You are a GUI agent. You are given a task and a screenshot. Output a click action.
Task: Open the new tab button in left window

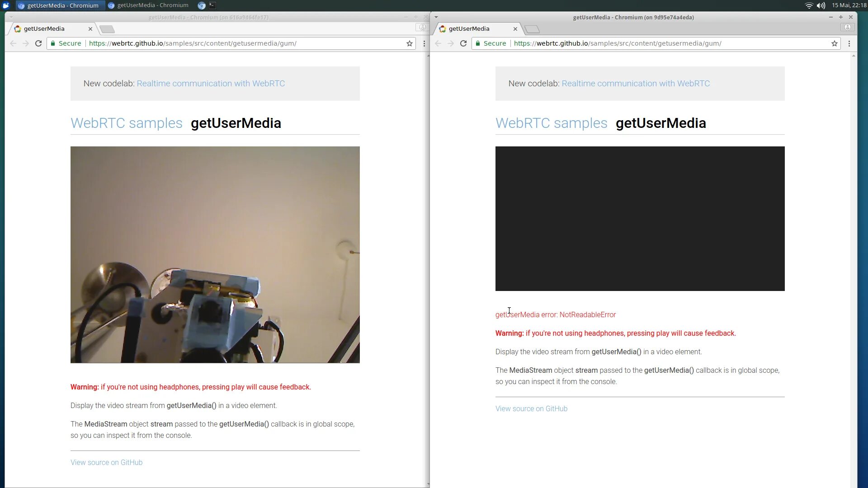tap(107, 29)
